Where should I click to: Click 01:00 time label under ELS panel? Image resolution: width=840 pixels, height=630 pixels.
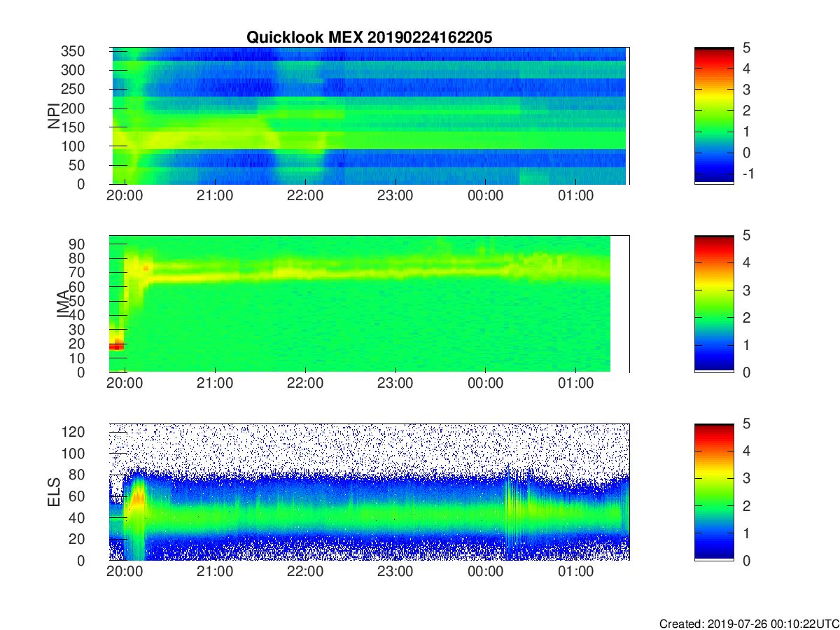point(576,572)
